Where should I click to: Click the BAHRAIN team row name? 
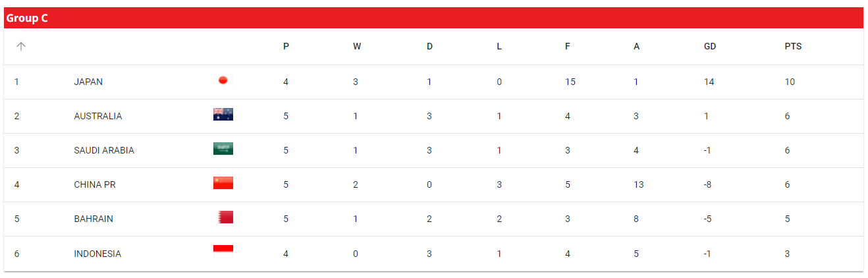click(94, 219)
